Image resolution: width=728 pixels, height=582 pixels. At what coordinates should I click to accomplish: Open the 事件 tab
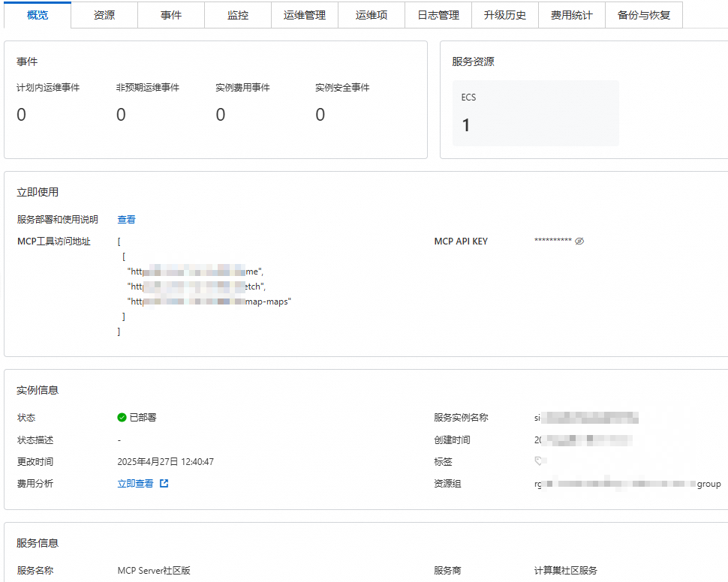171,15
